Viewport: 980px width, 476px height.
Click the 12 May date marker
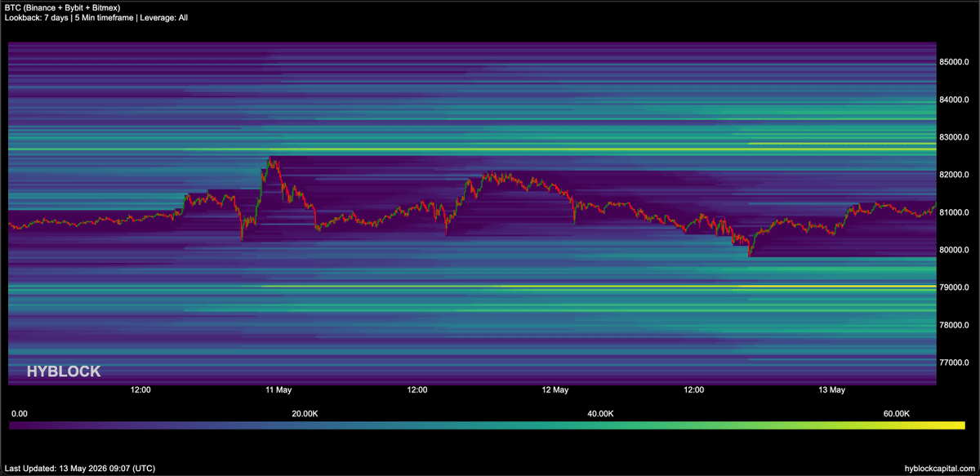coord(555,390)
